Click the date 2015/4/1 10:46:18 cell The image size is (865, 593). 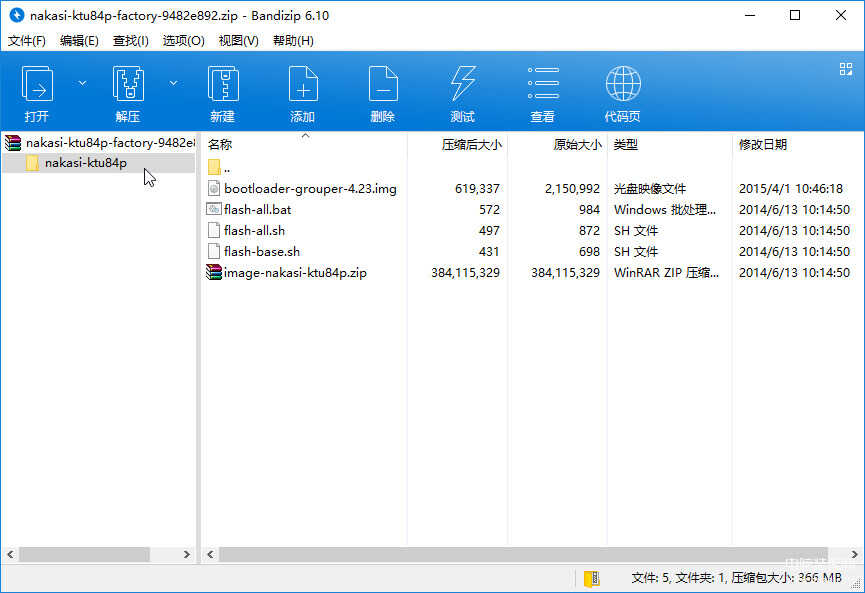coord(791,189)
